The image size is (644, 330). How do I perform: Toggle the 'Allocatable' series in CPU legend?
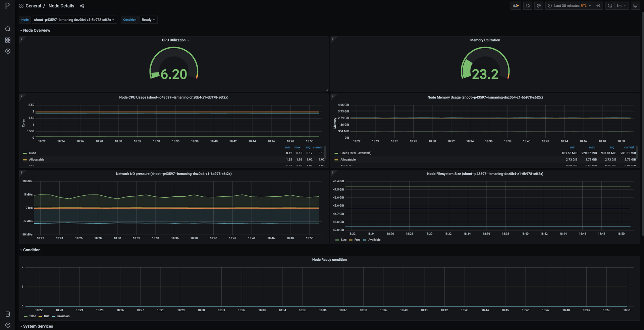point(37,159)
